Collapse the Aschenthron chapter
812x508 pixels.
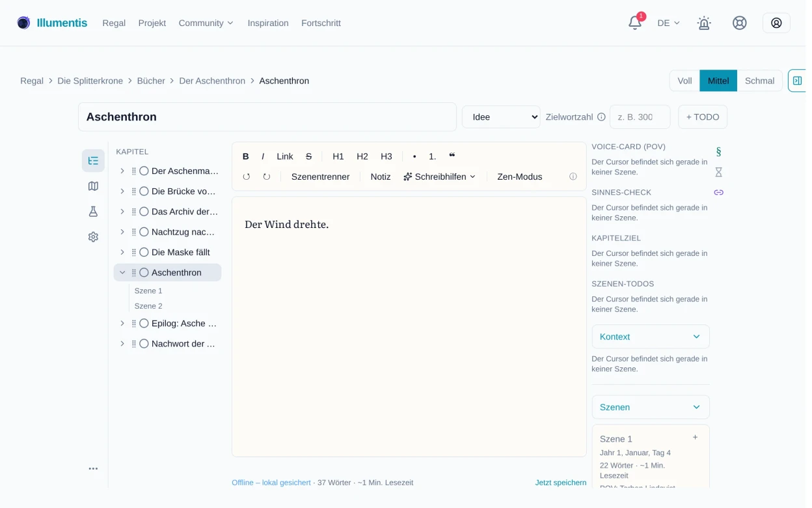(x=122, y=272)
